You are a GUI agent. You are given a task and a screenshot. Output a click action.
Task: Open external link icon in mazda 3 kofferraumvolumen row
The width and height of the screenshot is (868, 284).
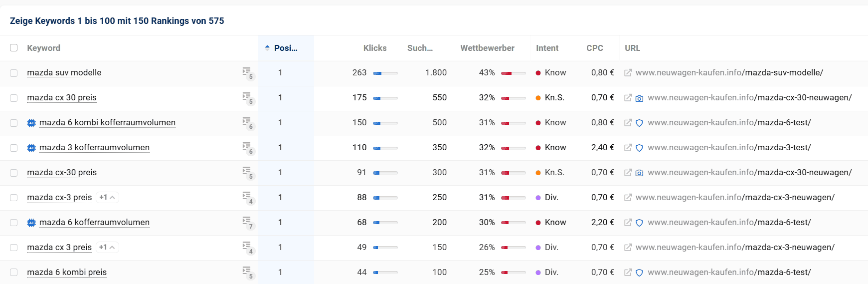tap(628, 148)
